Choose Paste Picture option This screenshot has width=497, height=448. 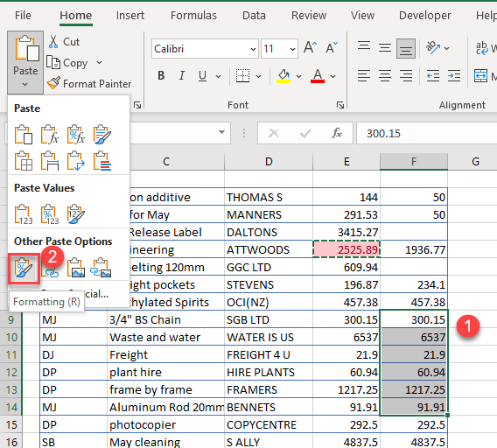click(76, 268)
